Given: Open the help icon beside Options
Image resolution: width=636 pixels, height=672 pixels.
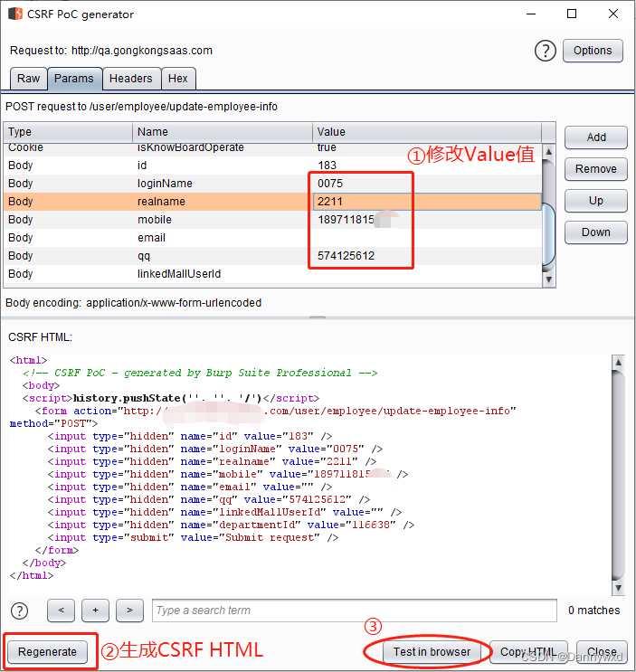Looking at the screenshot, I should point(546,51).
